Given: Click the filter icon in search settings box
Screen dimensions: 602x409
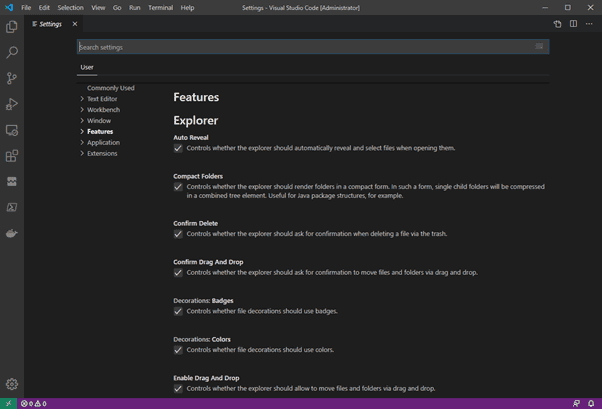Looking at the screenshot, I should [539, 46].
